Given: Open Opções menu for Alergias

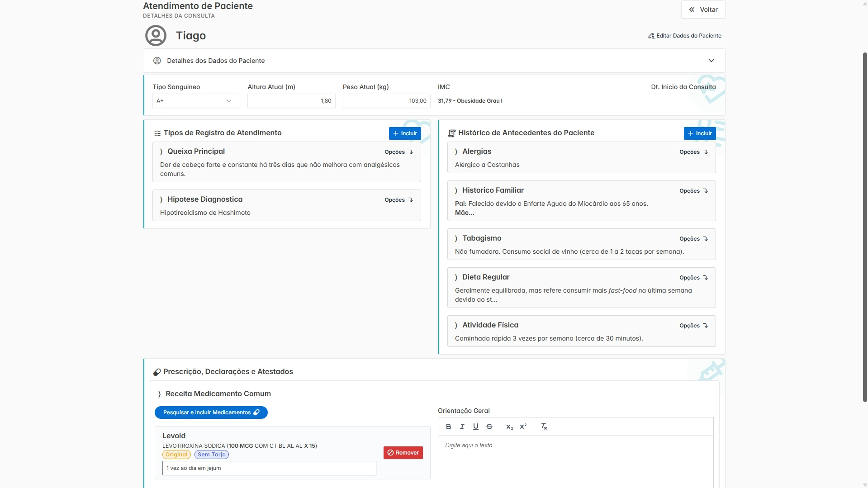Looking at the screenshot, I should click(x=693, y=152).
